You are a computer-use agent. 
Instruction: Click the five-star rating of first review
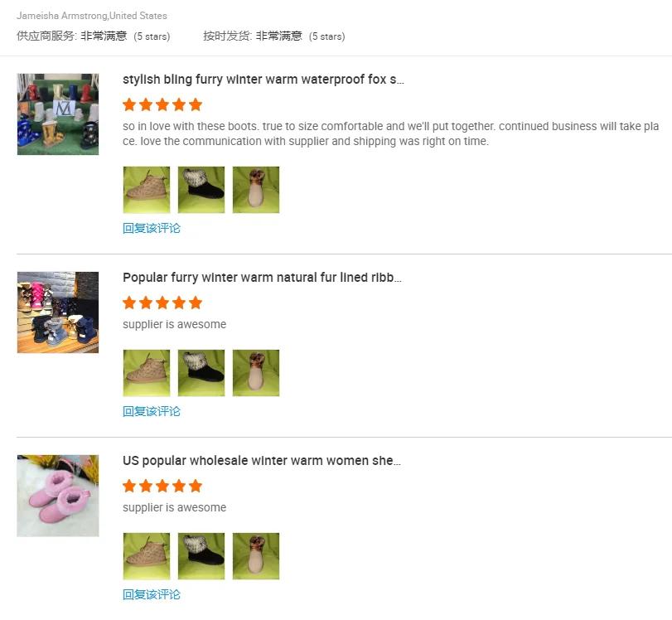tap(162, 104)
